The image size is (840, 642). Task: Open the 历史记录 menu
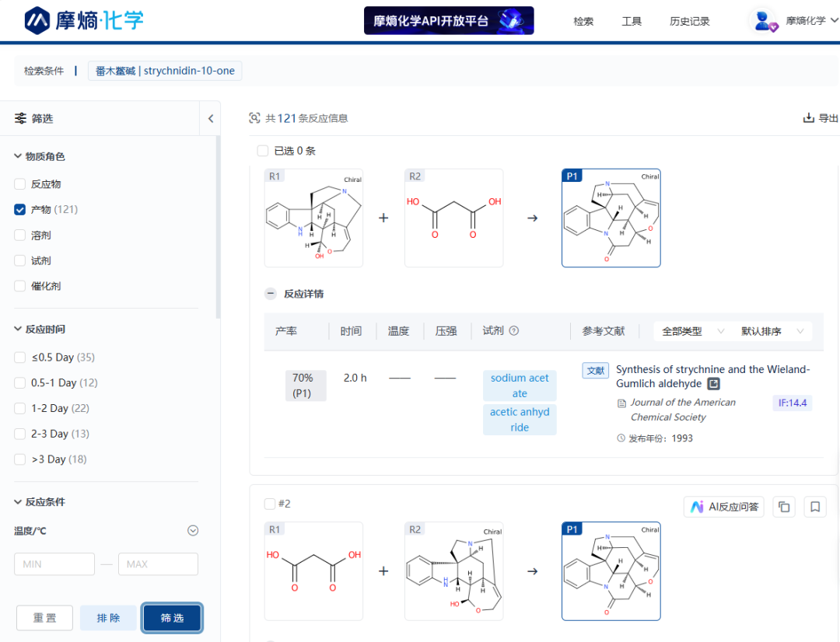689,21
